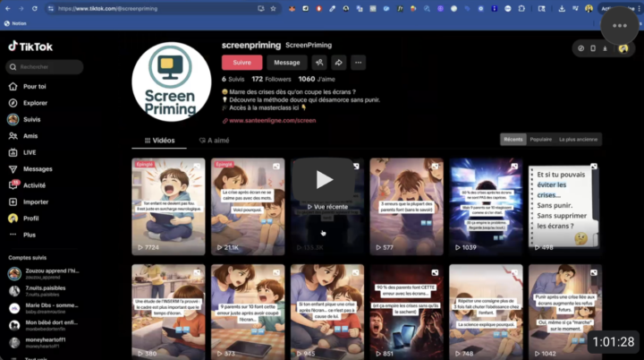Open the Amis page in sidebar
Screen dimensions: 644x360
coord(30,136)
